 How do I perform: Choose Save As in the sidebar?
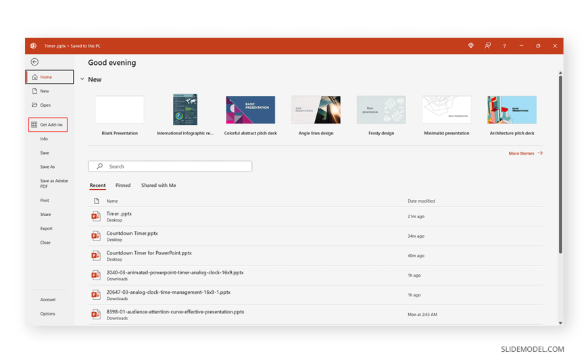tap(47, 167)
